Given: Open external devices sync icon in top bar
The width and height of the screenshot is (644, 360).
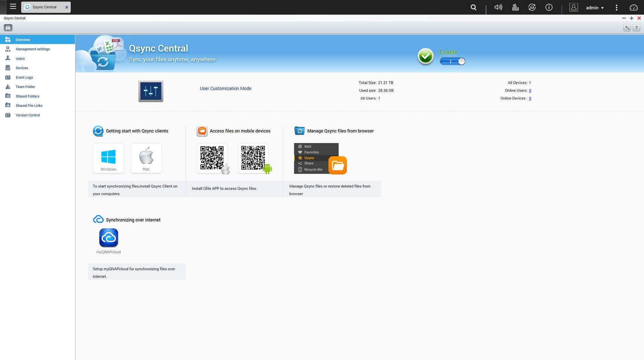Looking at the screenshot, I should tap(532, 7).
